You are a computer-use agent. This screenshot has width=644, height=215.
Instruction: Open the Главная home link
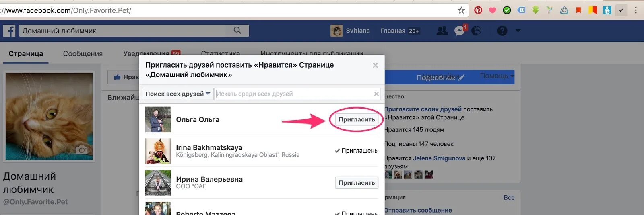(x=393, y=31)
